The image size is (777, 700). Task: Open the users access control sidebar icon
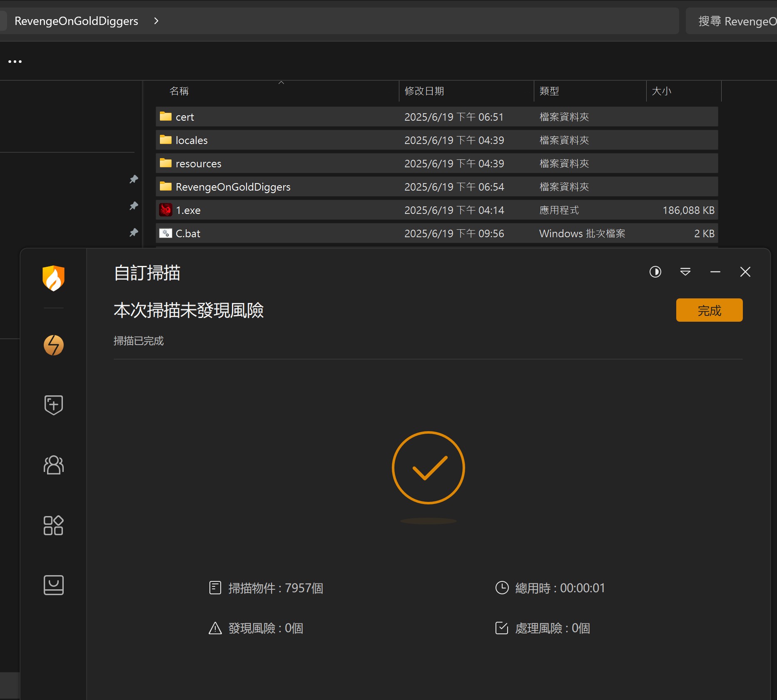54,465
